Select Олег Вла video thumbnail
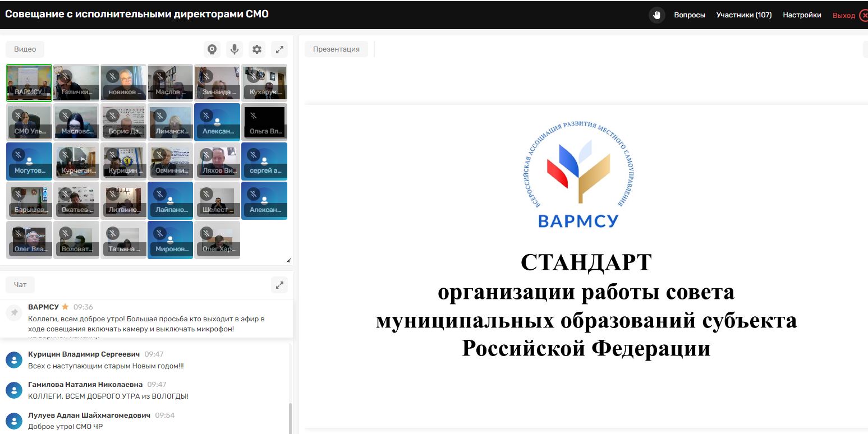The height and width of the screenshot is (434, 868). pos(29,239)
